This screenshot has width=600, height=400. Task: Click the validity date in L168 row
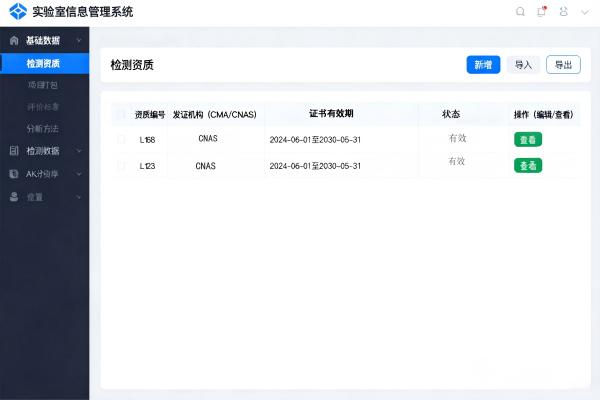click(315, 140)
